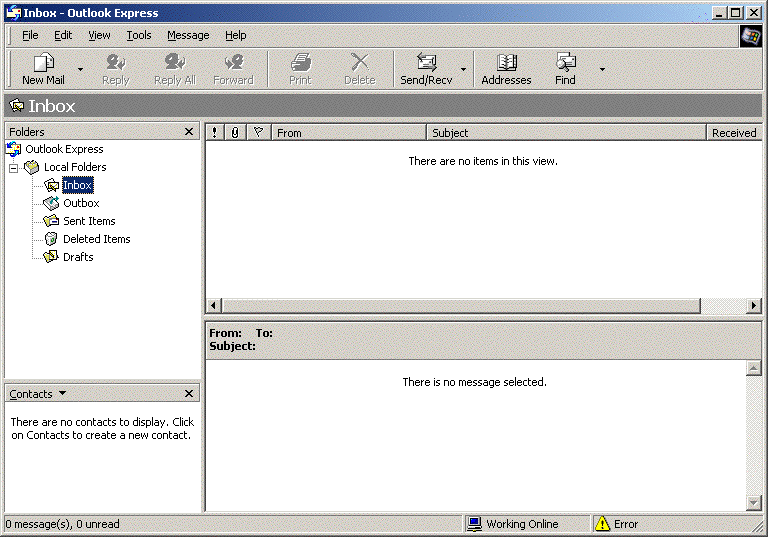768x537 pixels.
Task: Click the Inbox banner title
Action: [x=51, y=106]
